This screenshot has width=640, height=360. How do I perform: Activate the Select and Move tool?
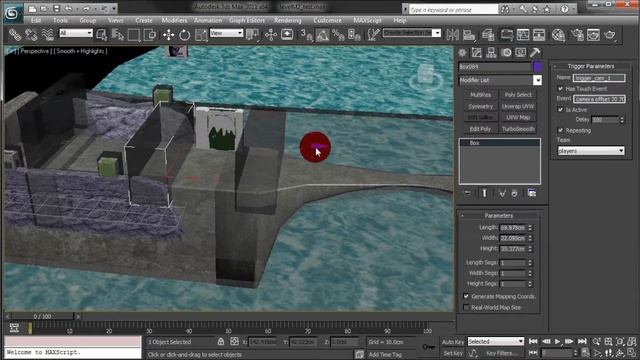(168, 35)
